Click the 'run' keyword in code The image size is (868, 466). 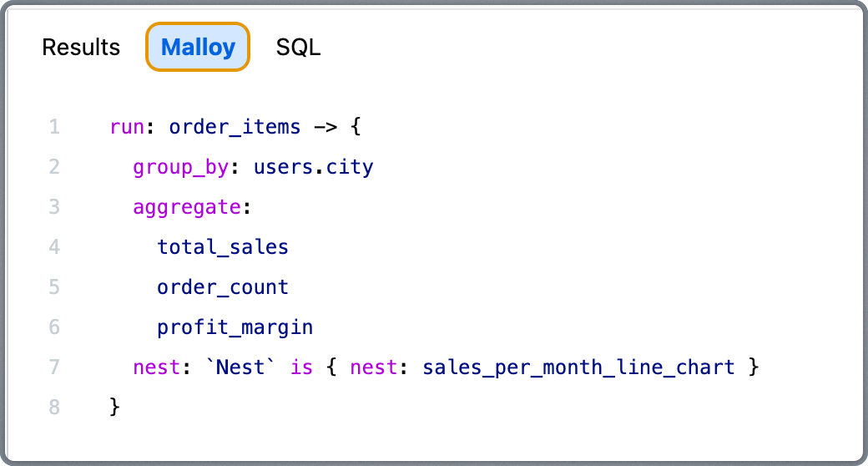pyautogui.click(x=127, y=127)
